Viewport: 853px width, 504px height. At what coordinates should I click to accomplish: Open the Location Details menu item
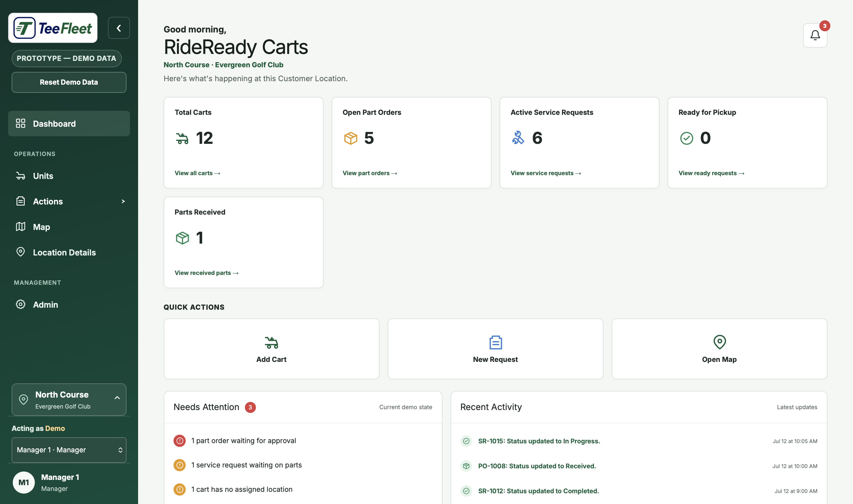click(69, 252)
